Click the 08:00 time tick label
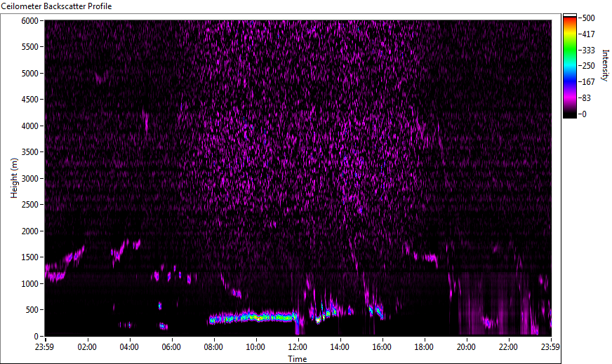Image resolution: width=612 pixels, height=364 pixels. point(213,347)
